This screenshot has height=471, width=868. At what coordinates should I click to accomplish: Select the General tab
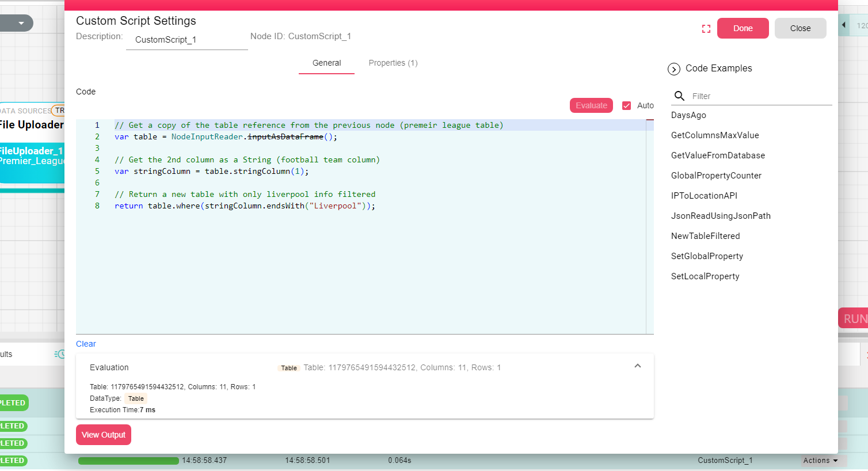coord(326,63)
